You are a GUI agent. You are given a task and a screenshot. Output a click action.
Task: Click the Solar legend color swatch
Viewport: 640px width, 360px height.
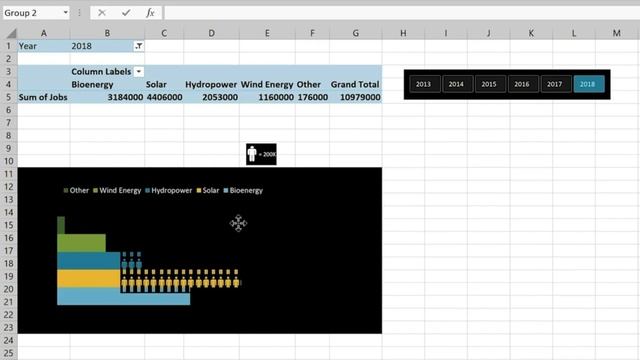(x=199, y=190)
